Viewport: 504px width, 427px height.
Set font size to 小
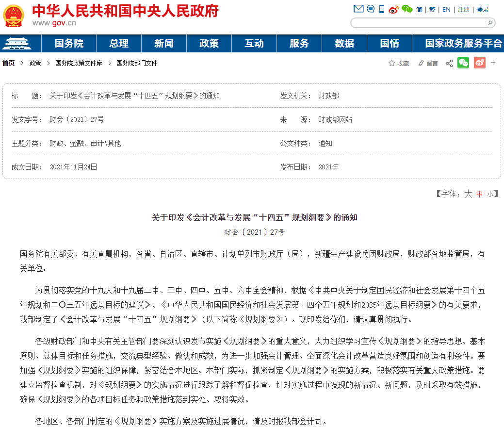click(490, 194)
